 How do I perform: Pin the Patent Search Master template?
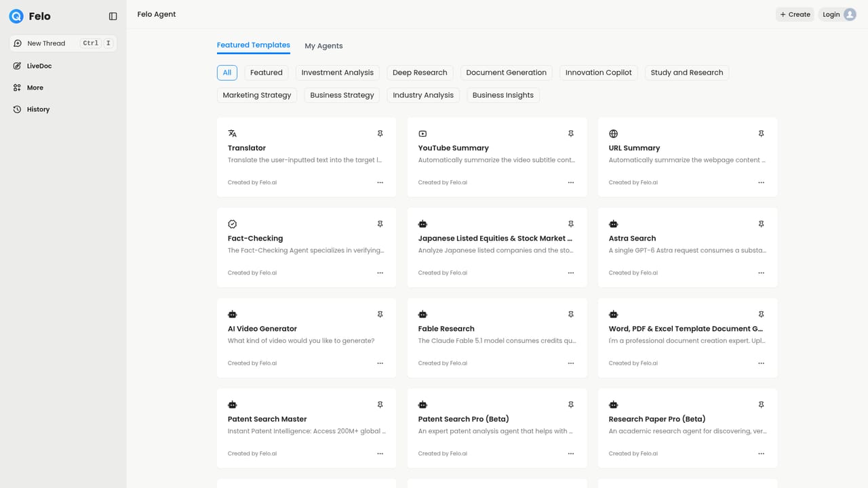(x=380, y=405)
